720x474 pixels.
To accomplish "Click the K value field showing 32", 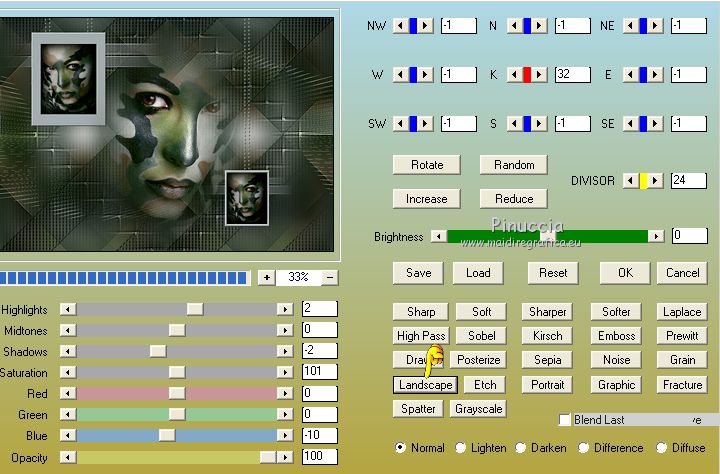I will pyautogui.click(x=573, y=74).
